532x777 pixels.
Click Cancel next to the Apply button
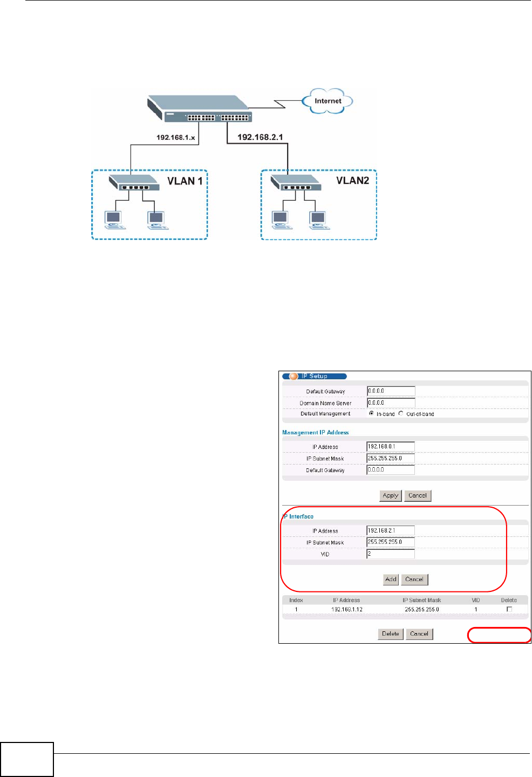click(418, 495)
